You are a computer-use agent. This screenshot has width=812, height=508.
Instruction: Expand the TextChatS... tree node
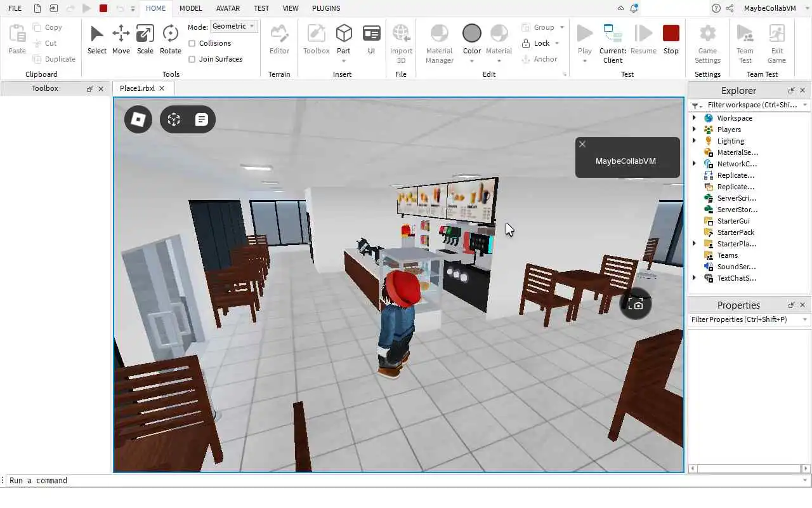[x=694, y=278]
